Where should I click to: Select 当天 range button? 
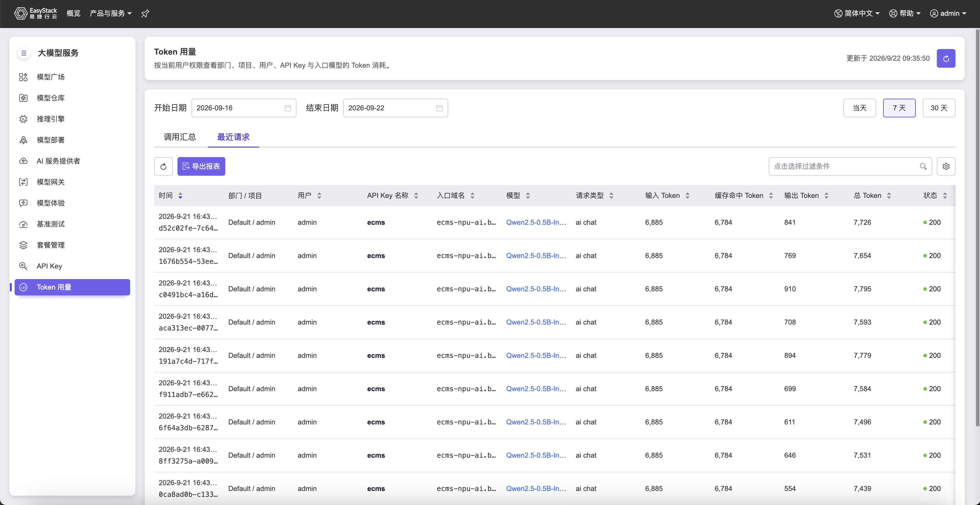click(859, 108)
